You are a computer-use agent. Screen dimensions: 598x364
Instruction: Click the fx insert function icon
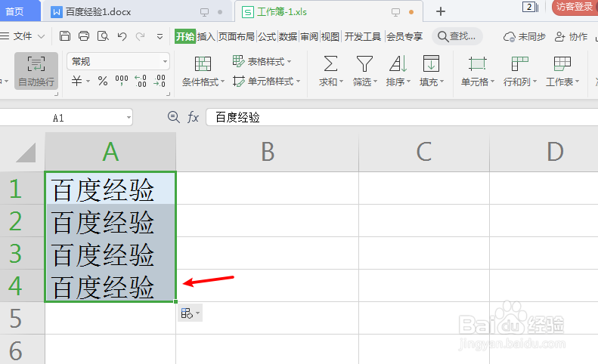coord(193,117)
